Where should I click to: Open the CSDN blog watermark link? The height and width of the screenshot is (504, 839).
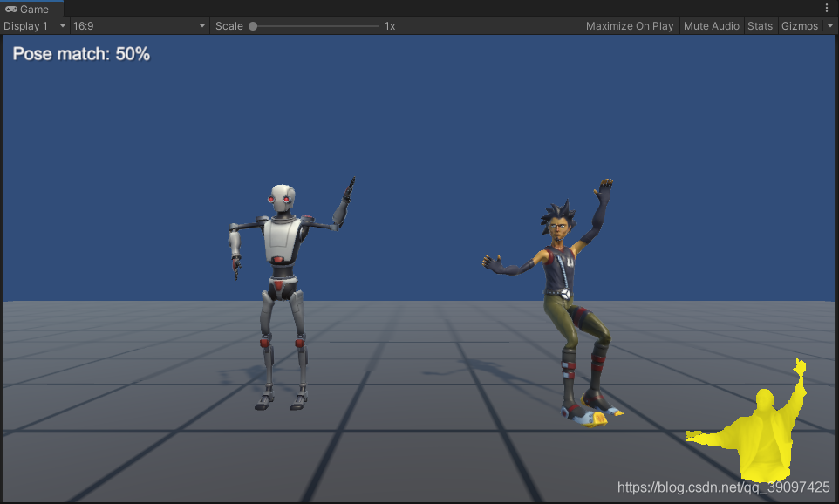(722, 487)
